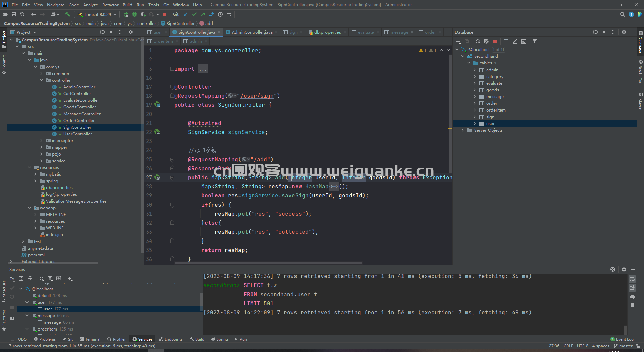
Task: Open the Refactor menu
Action: (x=110, y=5)
